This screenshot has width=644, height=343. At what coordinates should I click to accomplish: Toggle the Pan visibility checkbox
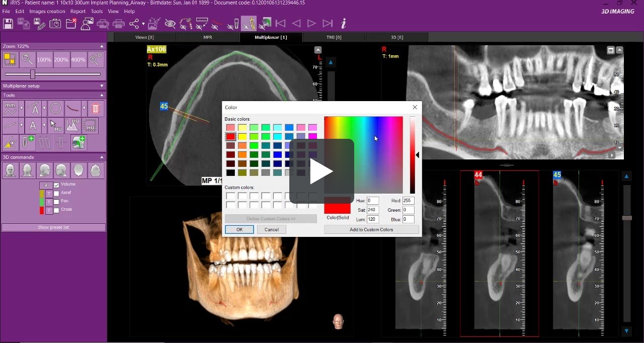pyautogui.click(x=56, y=202)
